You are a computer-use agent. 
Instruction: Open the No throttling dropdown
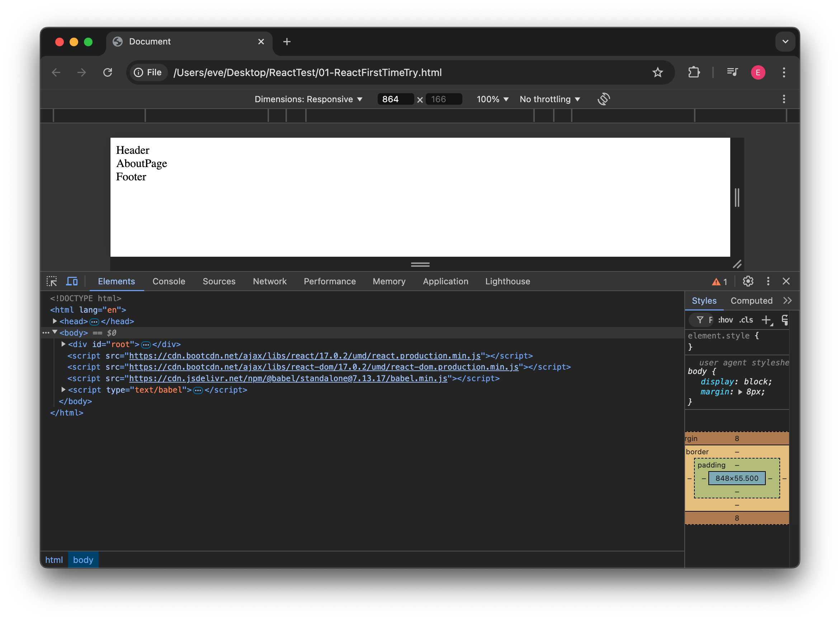(x=549, y=99)
